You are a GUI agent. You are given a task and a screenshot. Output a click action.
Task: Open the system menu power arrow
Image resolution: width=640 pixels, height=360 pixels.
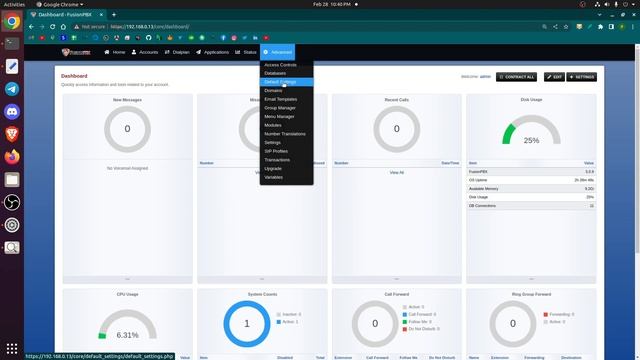633,4
